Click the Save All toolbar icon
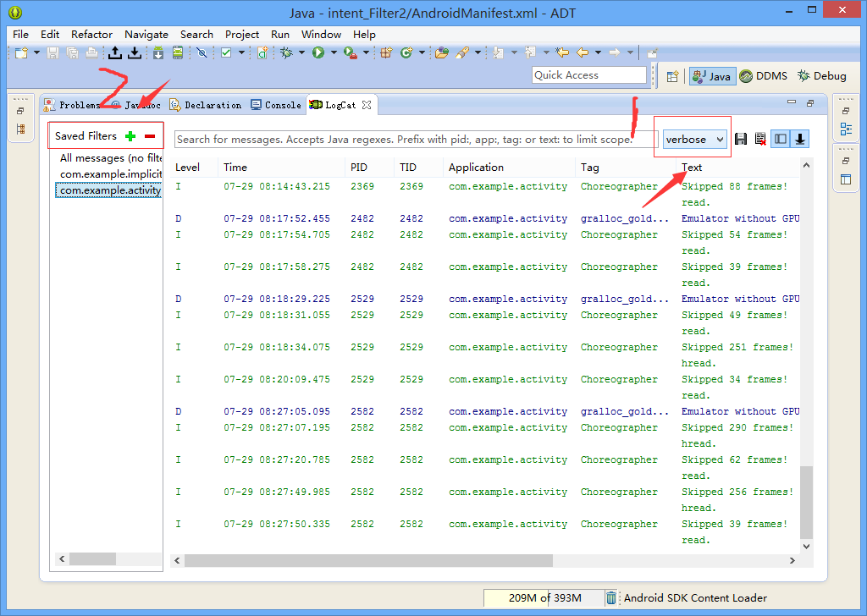Screen dimensions: 867x616 point(73,53)
